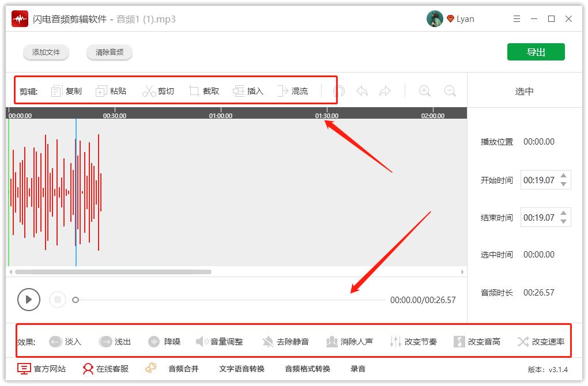Click the Lyan user avatar

[x=435, y=19]
